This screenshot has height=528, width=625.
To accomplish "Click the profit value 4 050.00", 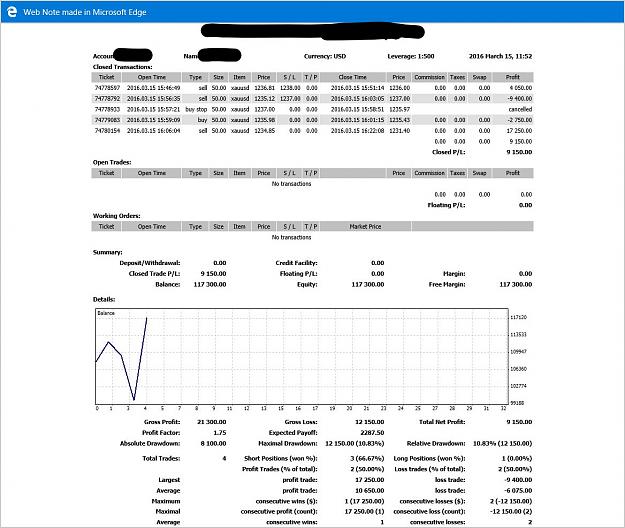I will [x=521, y=88].
